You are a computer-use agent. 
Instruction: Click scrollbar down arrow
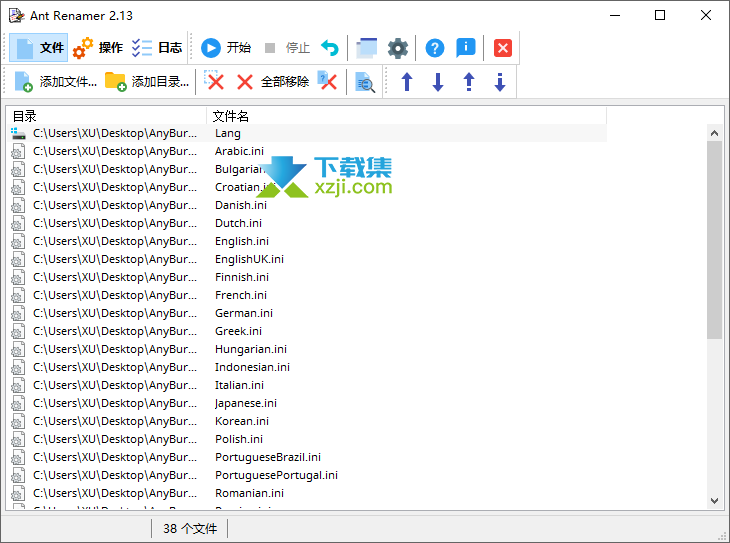tap(714, 501)
